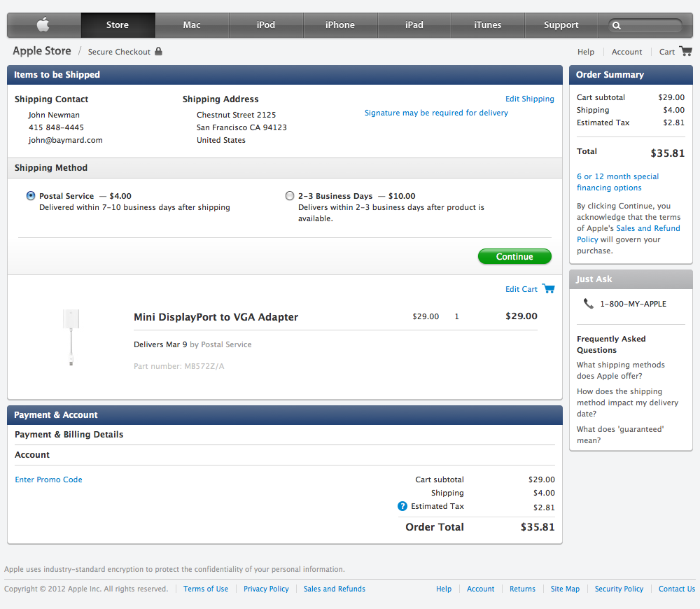700x609 pixels.
Task: Choose 2-3 Business Days shipping
Action: [289, 195]
